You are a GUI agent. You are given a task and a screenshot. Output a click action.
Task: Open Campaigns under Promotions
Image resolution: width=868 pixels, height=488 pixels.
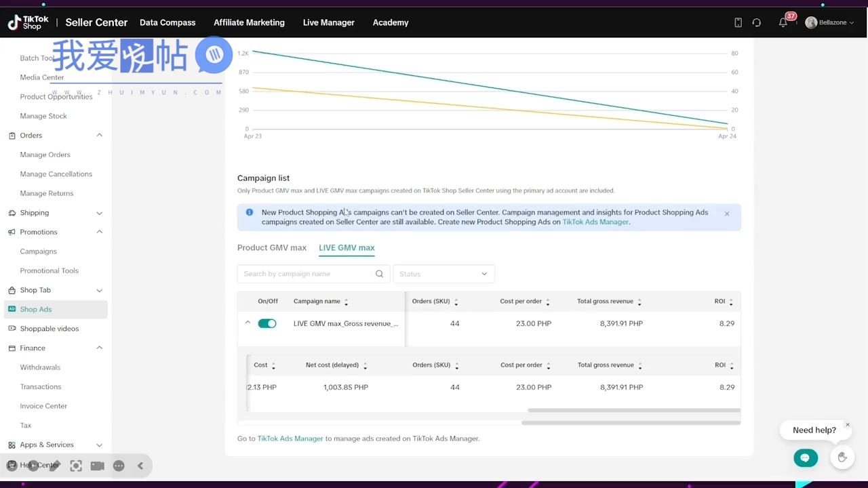click(39, 251)
